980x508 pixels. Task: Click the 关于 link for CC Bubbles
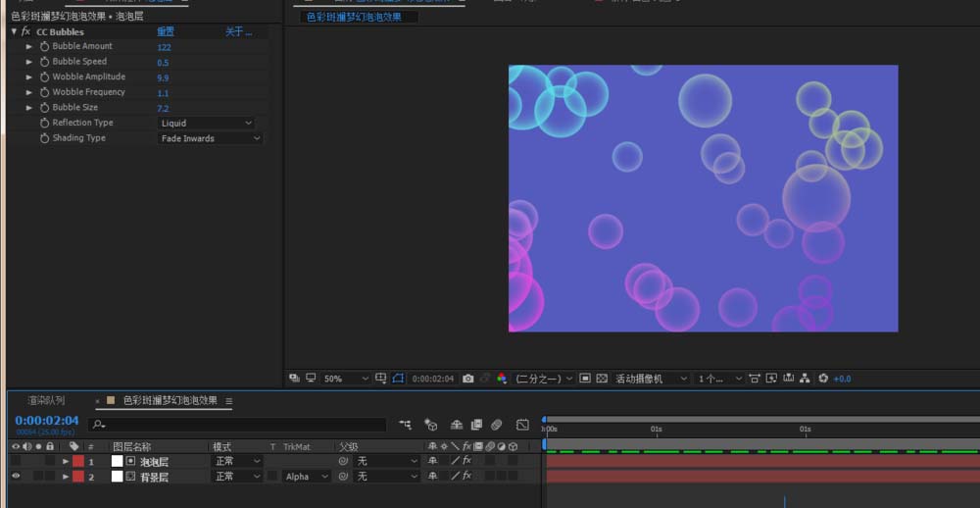coord(238,32)
